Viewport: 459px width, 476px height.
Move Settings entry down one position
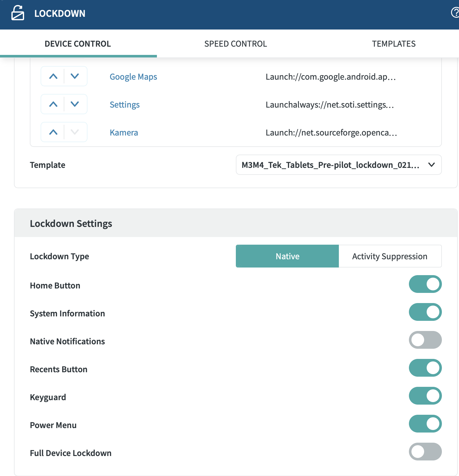tap(75, 104)
